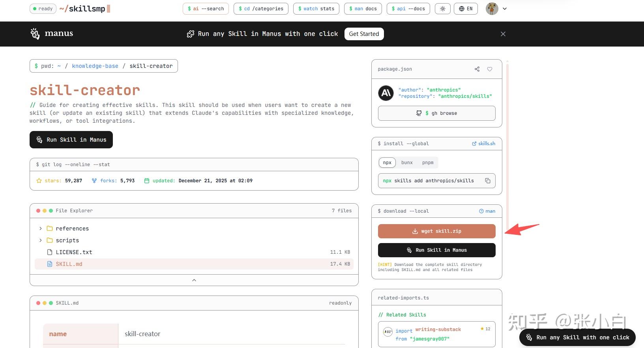Download with wget skill.zip button
The image size is (644, 348).
point(436,231)
